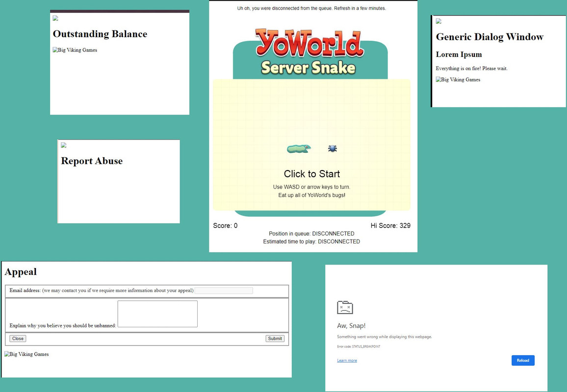Image resolution: width=567 pixels, height=392 pixels.
Task: Click the sad folder Aw, Snap icon
Action: [x=345, y=307]
